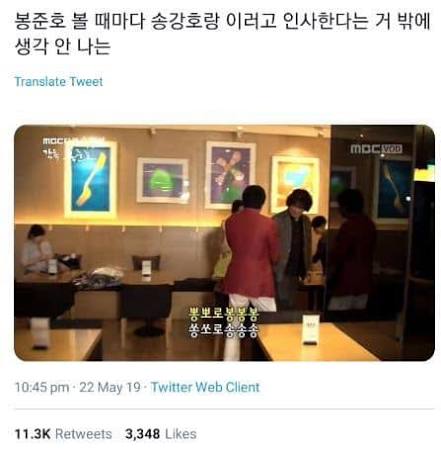
Task: Click the blue fork painting on wall
Action: pyautogui.click(x=91, y=179)
